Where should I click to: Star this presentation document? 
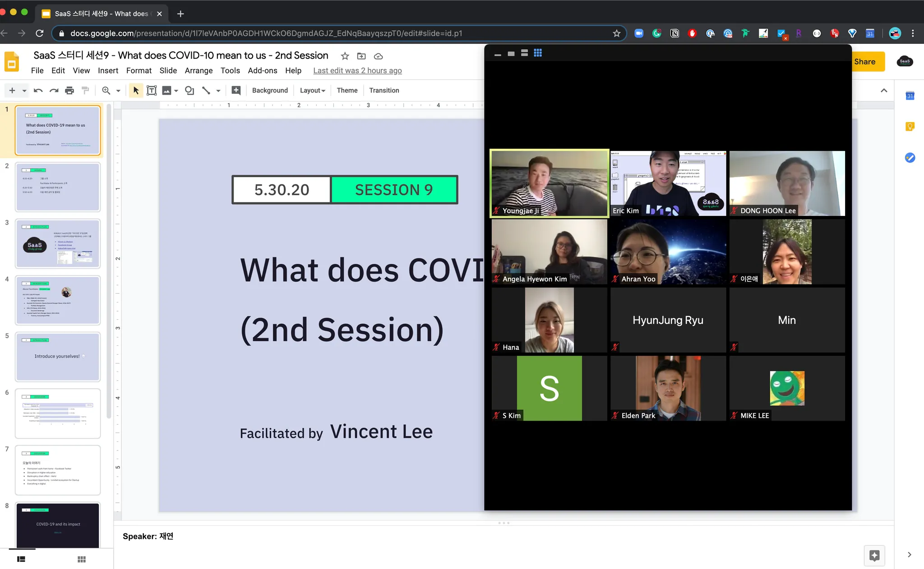(x=345, y=56)
